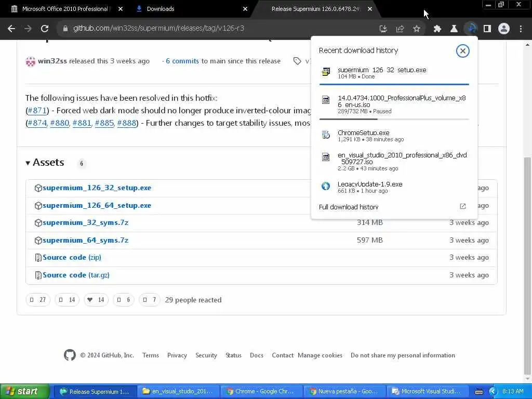Screen dimensions: 532x399
Task: Open the win32ss user profile link
Action: pyautogui.click(x=52, y=61)
